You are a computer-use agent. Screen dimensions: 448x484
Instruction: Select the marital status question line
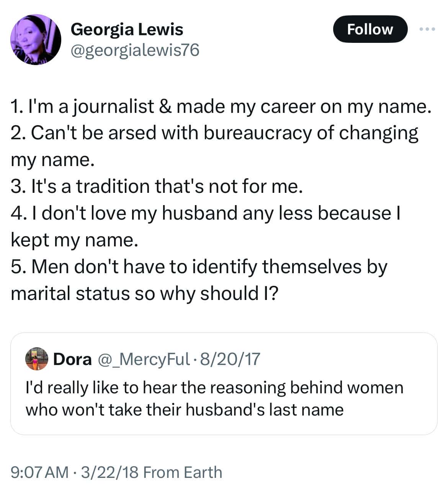(199, 280)
